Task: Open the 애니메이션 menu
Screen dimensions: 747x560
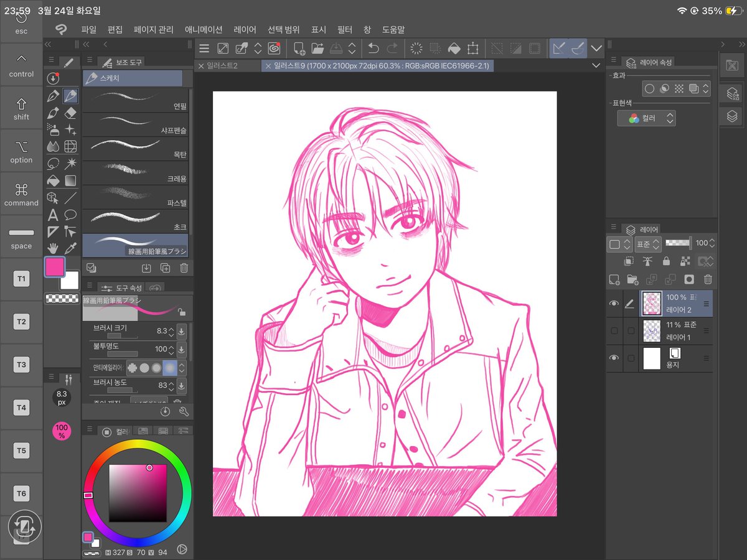Action: click(204, 29)
